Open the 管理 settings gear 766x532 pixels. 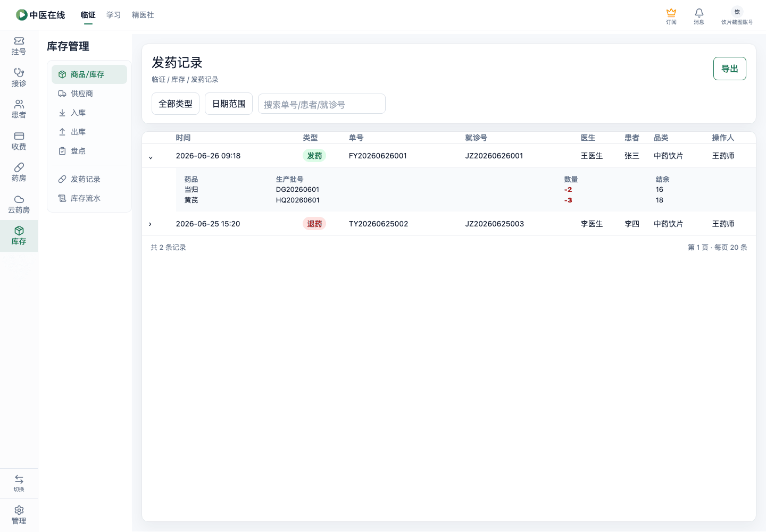(19, 510)
